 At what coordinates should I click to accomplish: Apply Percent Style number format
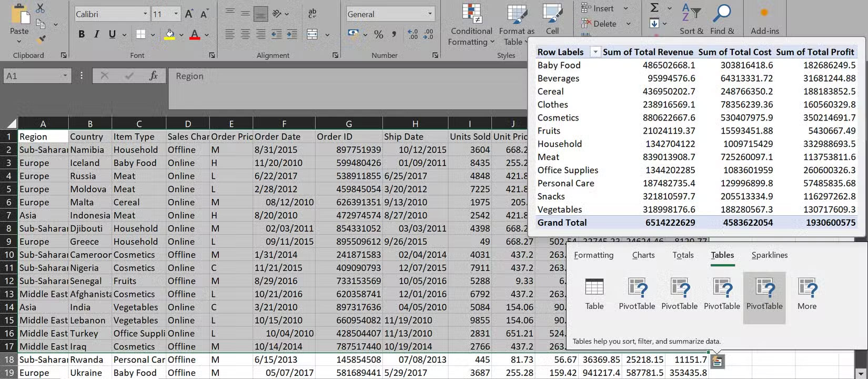(x=378, y=35)
